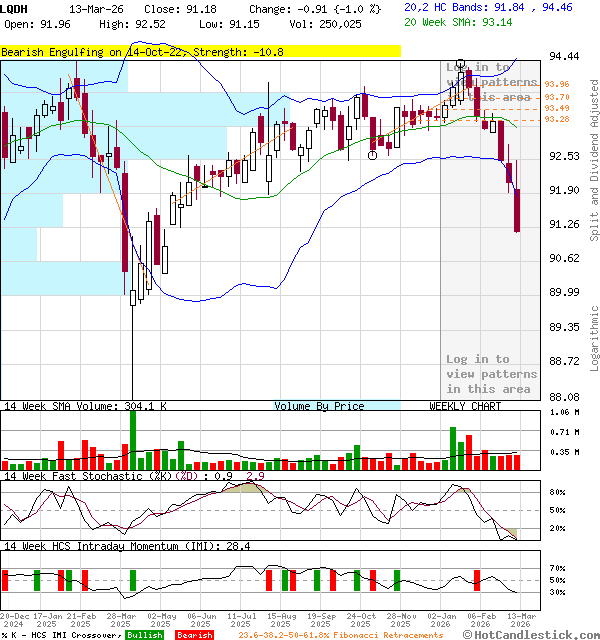This screenshot has height=640, width=600.
Task: Click the circle marker near 92.53 low
Action: 373,154
